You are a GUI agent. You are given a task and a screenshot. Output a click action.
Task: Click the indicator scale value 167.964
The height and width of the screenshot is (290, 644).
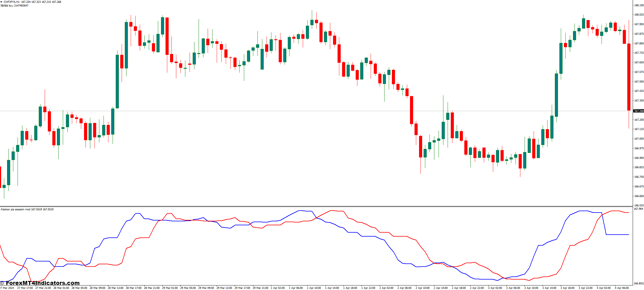pyautogui.click(x=638, y=209)
